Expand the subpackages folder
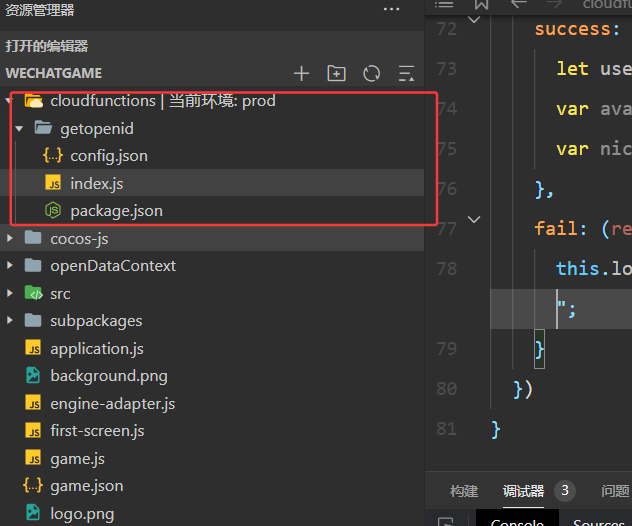 (10, 321)
